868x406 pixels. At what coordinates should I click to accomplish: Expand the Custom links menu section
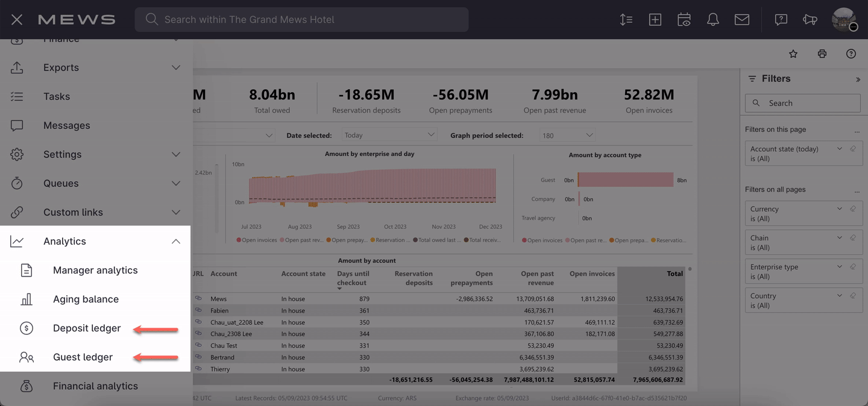pyautogui.click(x=176, y=212)
